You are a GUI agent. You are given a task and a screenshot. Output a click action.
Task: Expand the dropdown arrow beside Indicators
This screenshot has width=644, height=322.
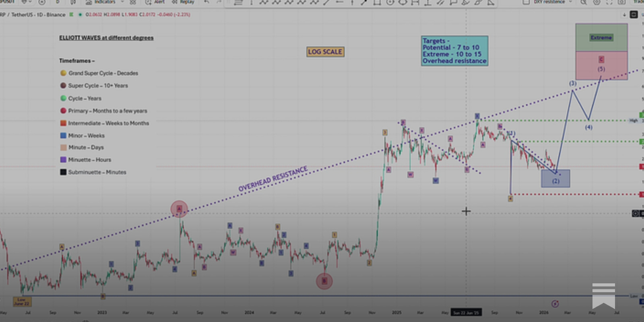(x=122, y=2)
